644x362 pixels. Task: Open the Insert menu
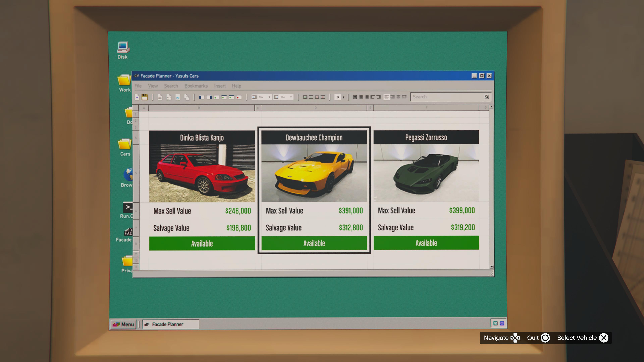coord(220,86)
